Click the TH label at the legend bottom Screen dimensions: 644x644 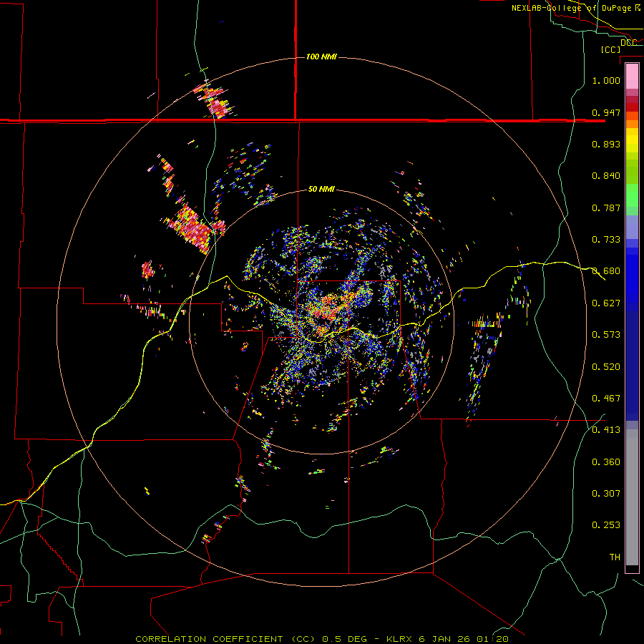pos(615,557)
